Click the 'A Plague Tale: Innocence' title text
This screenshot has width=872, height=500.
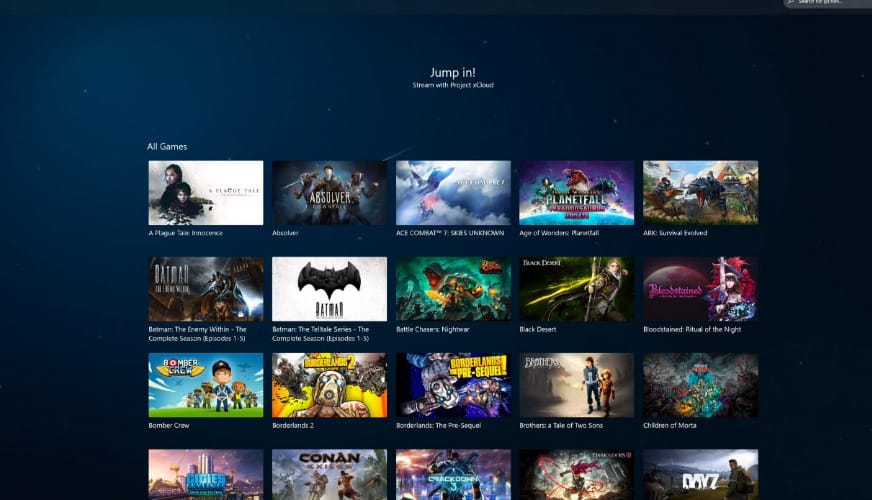click(x=185, y=233)
